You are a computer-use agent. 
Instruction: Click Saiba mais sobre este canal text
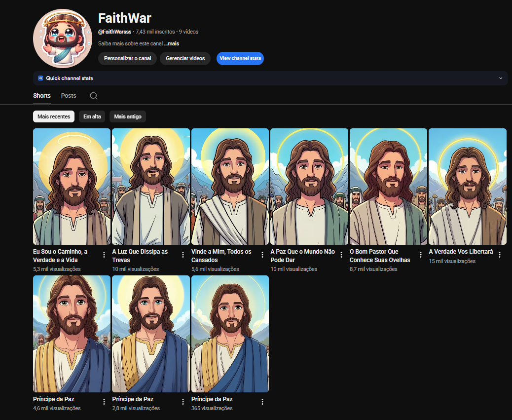tap(131, 43)
